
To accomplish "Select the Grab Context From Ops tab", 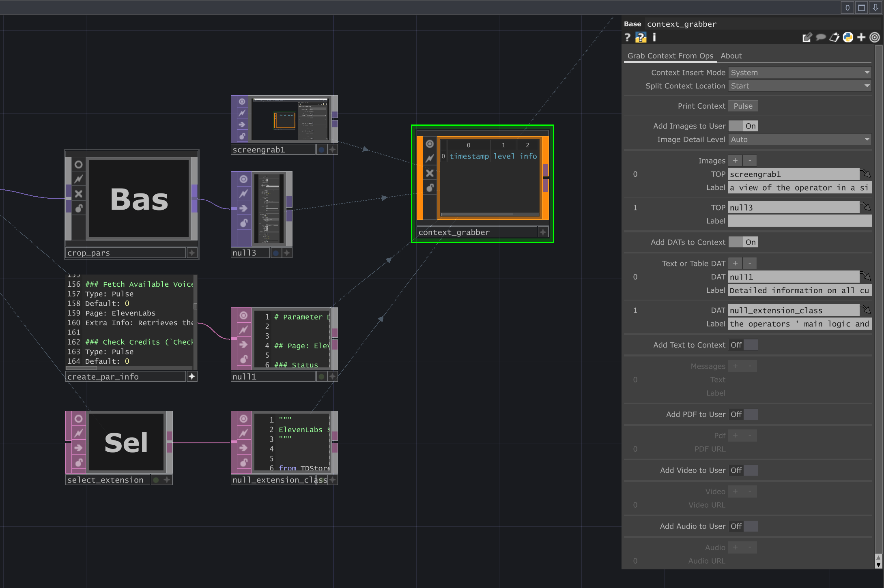I will (x=671, y=56).
